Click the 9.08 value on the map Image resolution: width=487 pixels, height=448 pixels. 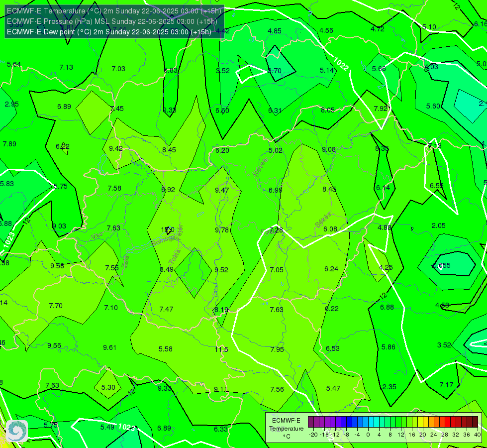329,149
